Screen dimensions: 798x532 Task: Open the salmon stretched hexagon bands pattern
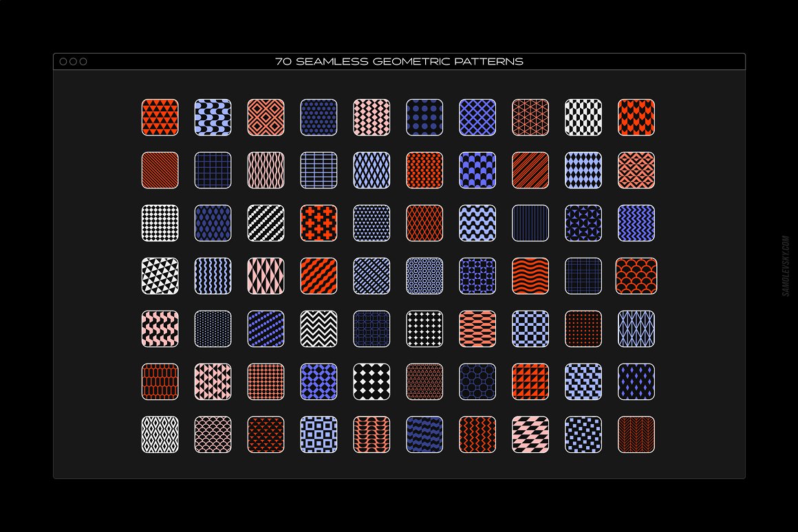pyautogui.click(x=477, y=329)
